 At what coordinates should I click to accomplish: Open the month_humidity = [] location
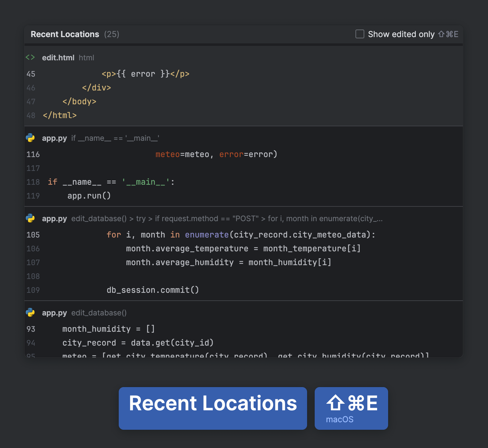tap(108, 329)
